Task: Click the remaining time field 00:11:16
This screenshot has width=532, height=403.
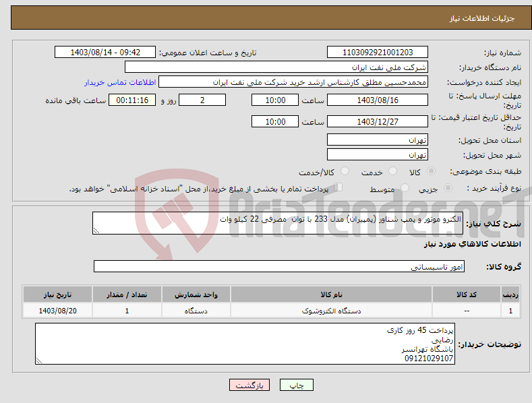Action: point(132,100)
